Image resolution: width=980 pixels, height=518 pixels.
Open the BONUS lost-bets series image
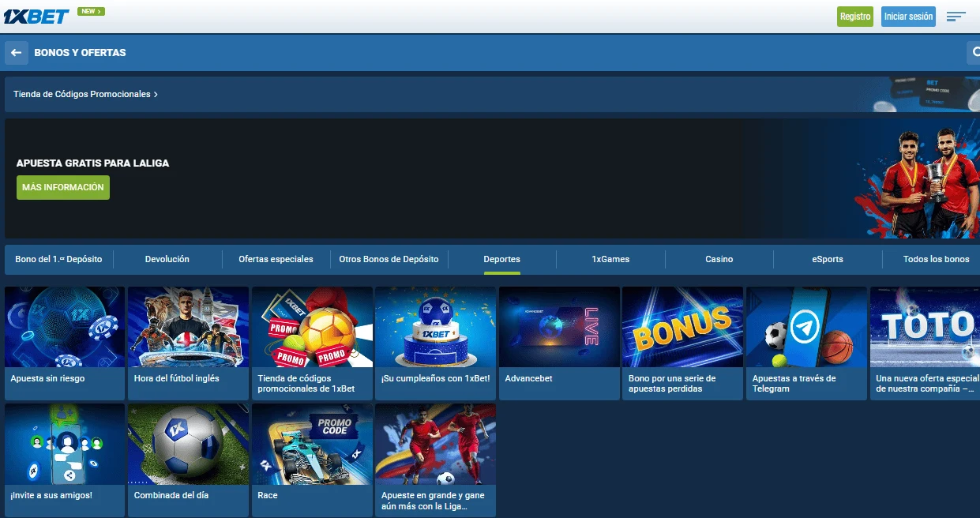(x=683, y=327)
